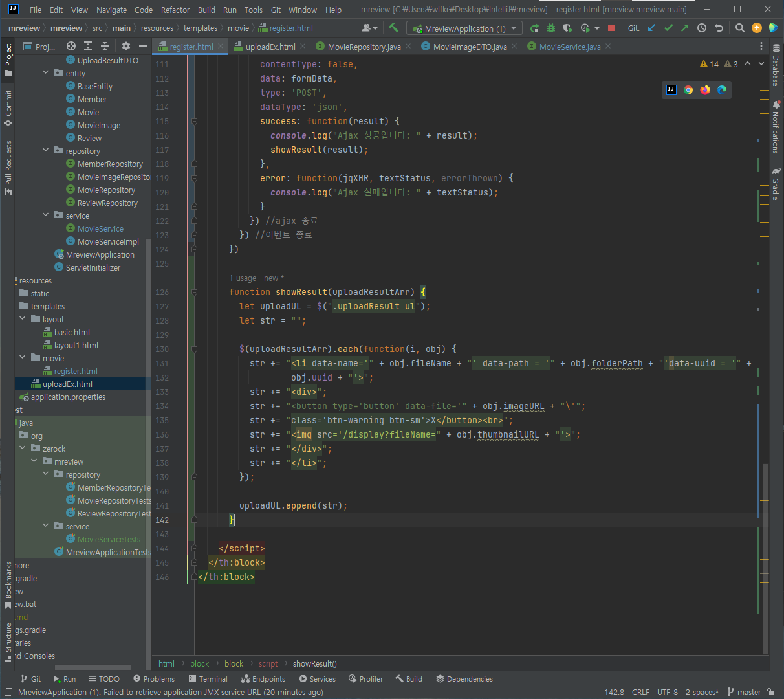This screenshot has width=784, height=699.
Task: Preview the page in Chrome browser
Action: [688, 90]
